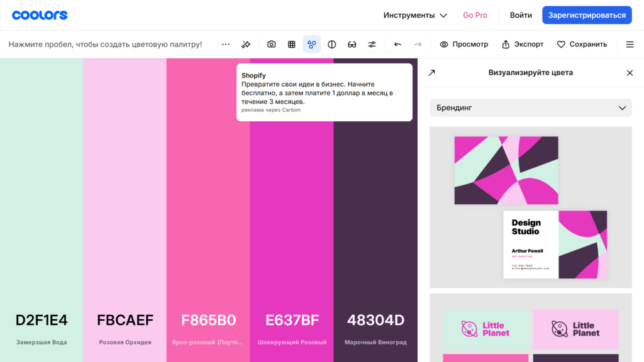Image resolution: width=644 pixels, height=362 pixels.
Task: Open the grid view icon
Action: (x=292, y=45)
